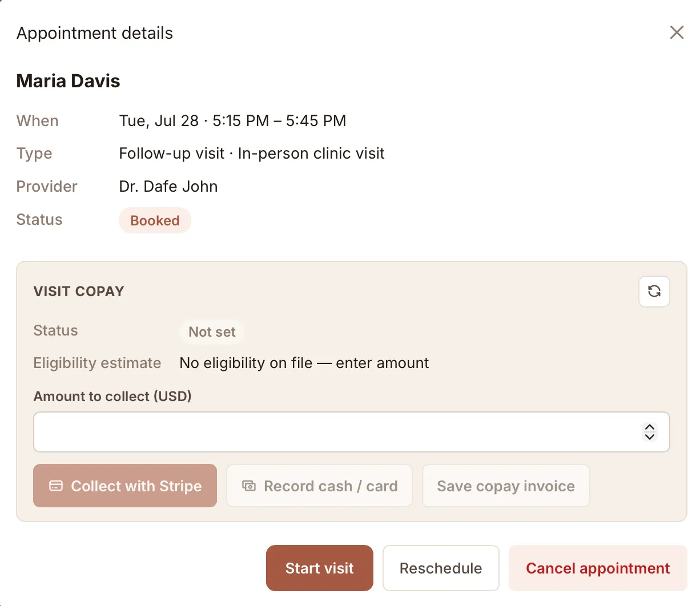The image size is (700, 606).
Task: Cancel appointment using the red button
Action: [x=598, y=568]
